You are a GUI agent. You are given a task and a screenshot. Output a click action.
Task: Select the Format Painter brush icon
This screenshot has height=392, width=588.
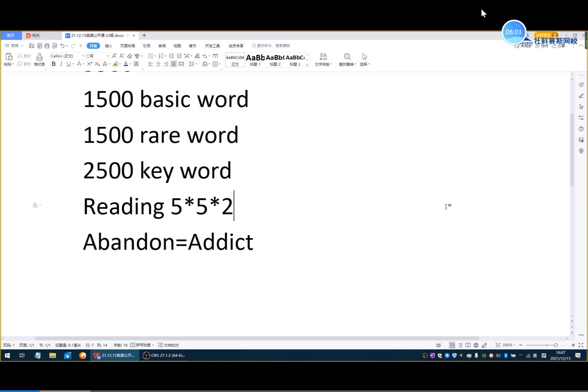[x=40, y=57]
